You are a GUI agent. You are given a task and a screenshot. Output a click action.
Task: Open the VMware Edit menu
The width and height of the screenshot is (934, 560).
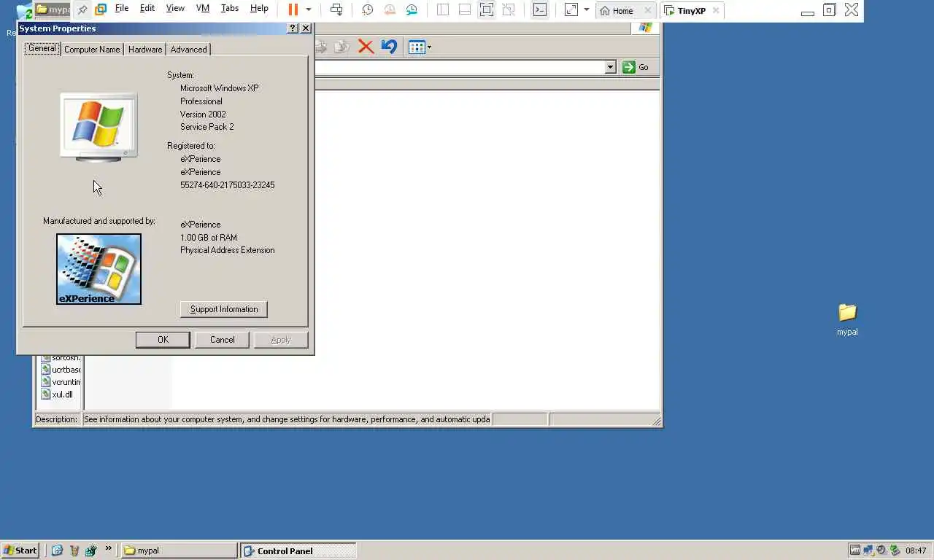[x=147, y=8]
